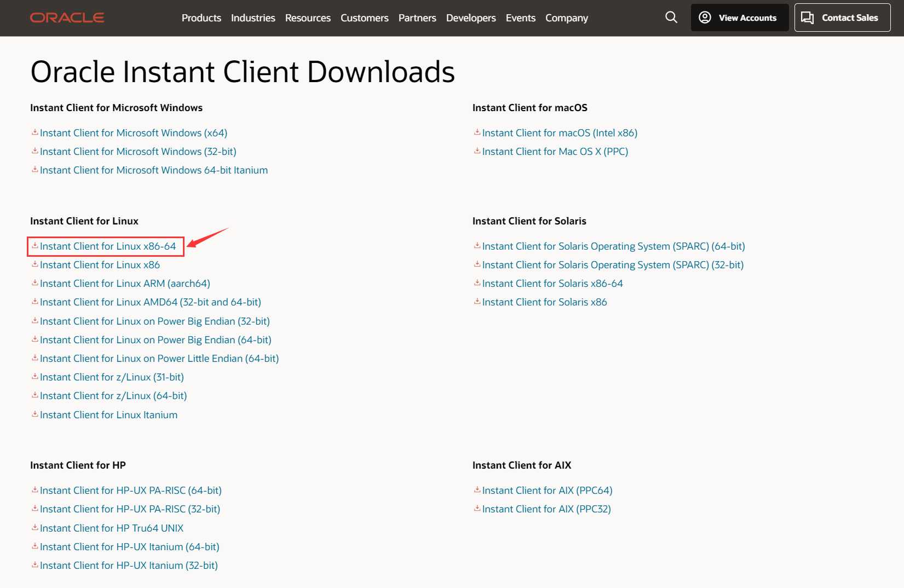Open Instant Client for Mac OS X (PPC)

[x=555, y=152]
